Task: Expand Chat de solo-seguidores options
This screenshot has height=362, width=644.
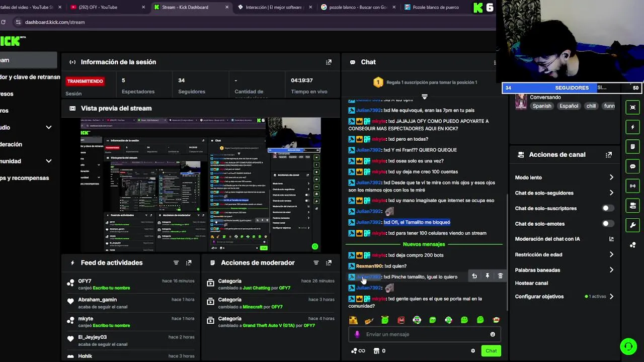Action: [x=611, y=193]
